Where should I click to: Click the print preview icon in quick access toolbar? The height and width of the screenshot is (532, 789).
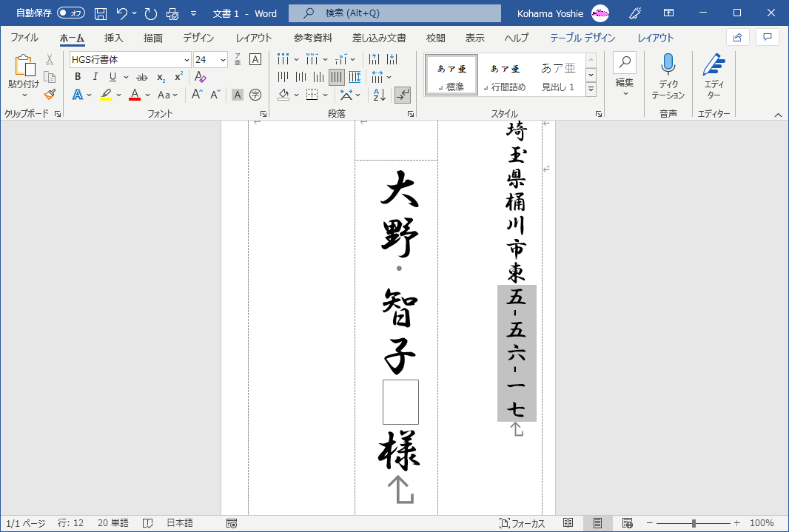172,13
